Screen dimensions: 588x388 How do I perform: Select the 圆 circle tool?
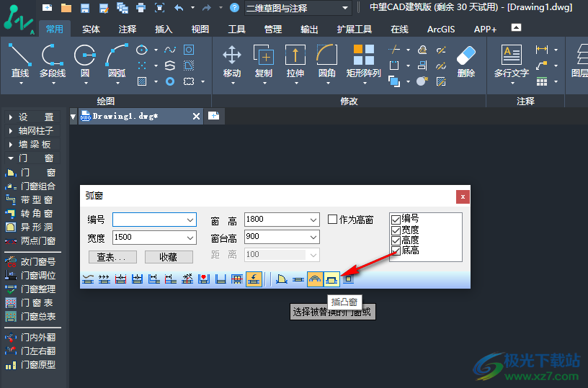pyautogui.click(x=85, y=62)
